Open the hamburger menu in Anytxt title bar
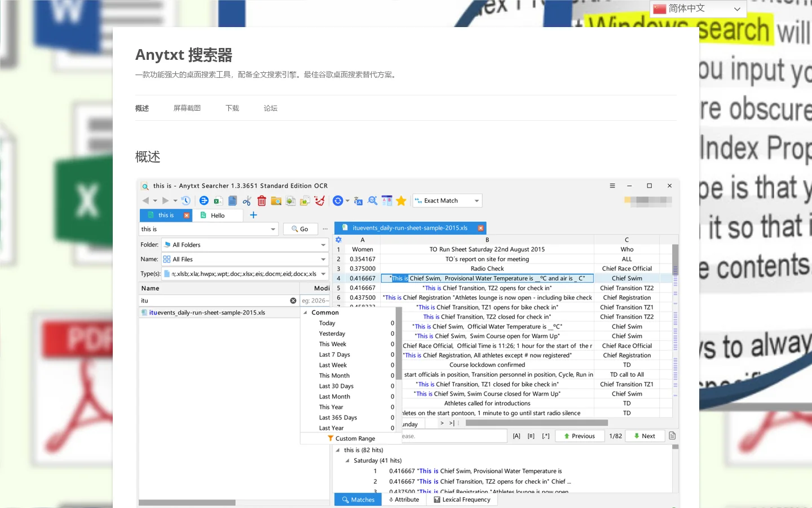 (612, 186)
